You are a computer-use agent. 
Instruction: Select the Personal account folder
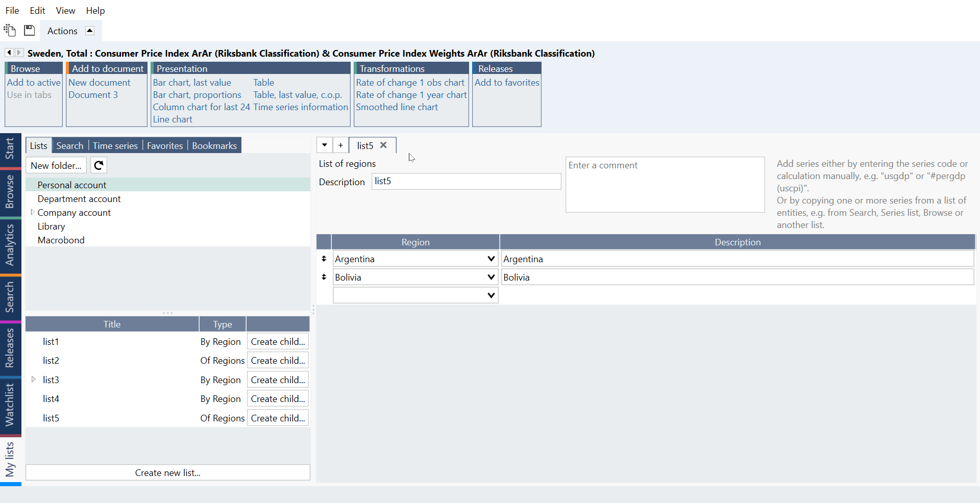point(168,185)
